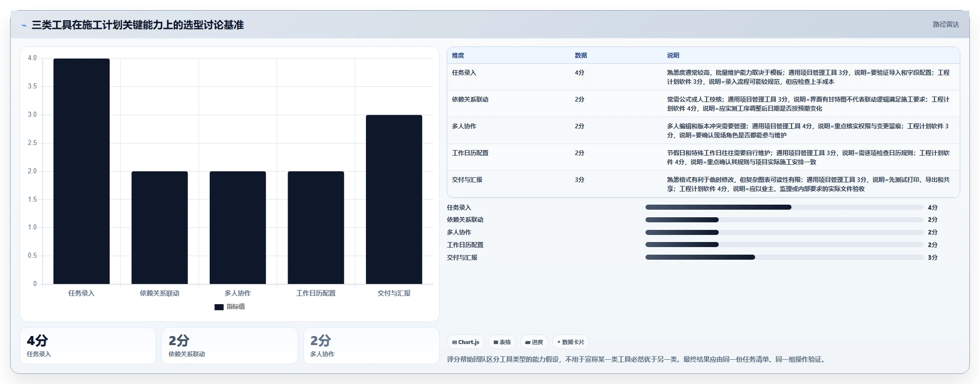
Task: Click the 多人协作 progress bar
Action: tap(784, 232)
